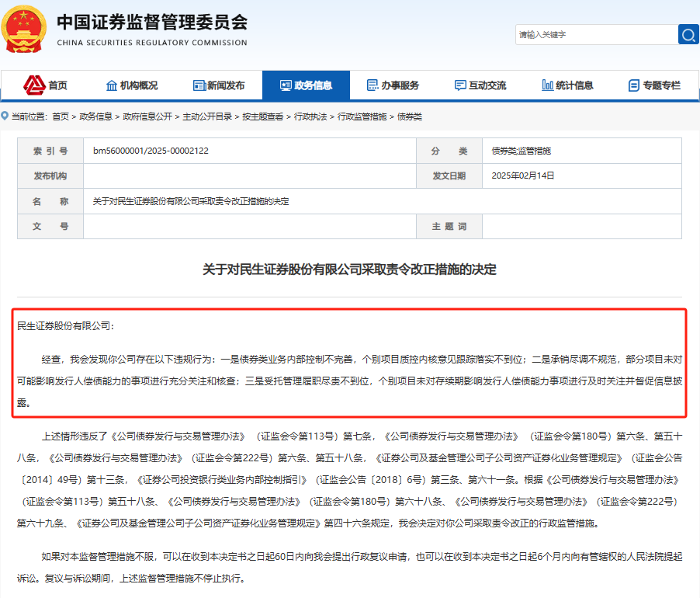Screen dimensions: 700x598
Task: Click the paragraph starting 经查，我会发现
Action: click(349, 381)
